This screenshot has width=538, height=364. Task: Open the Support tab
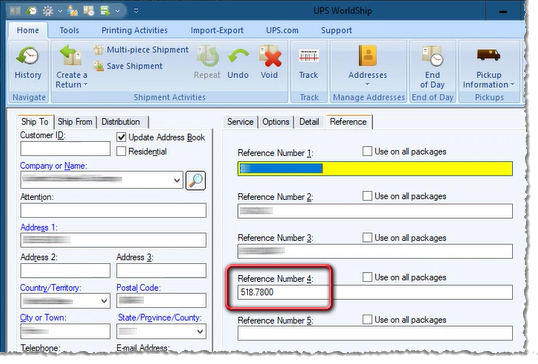pyautogui.click(x=336, y=30)
